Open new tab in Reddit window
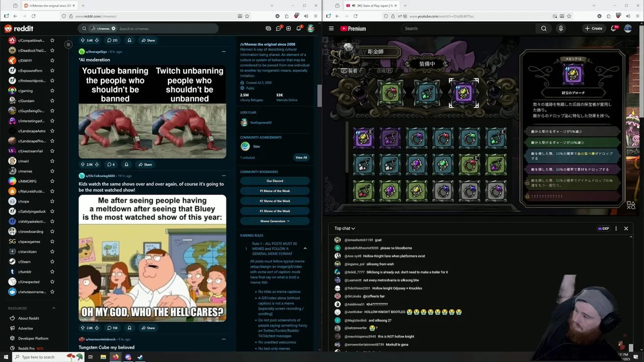 pyautogui.click(x=83, y=6)
